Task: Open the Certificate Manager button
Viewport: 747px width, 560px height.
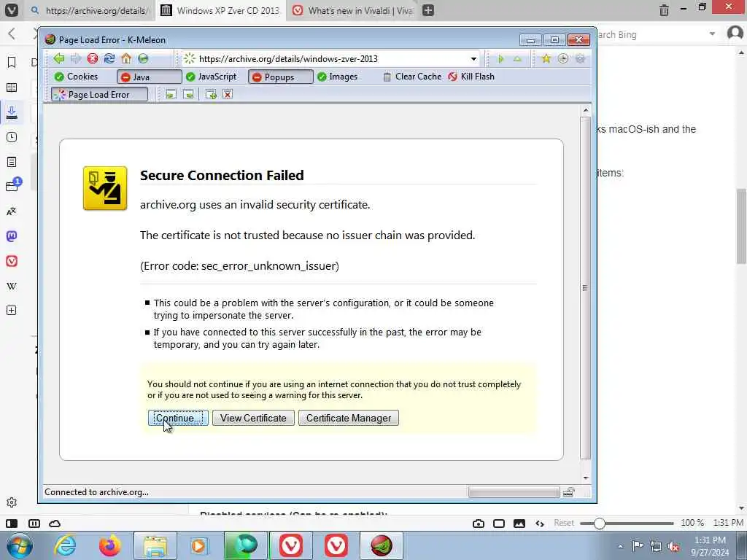Action: pos(349,418)
